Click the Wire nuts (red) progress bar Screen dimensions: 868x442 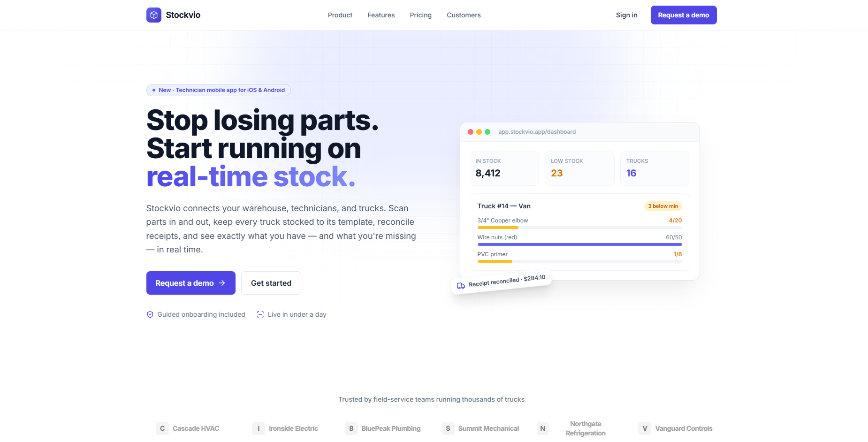tap(579, 244)
